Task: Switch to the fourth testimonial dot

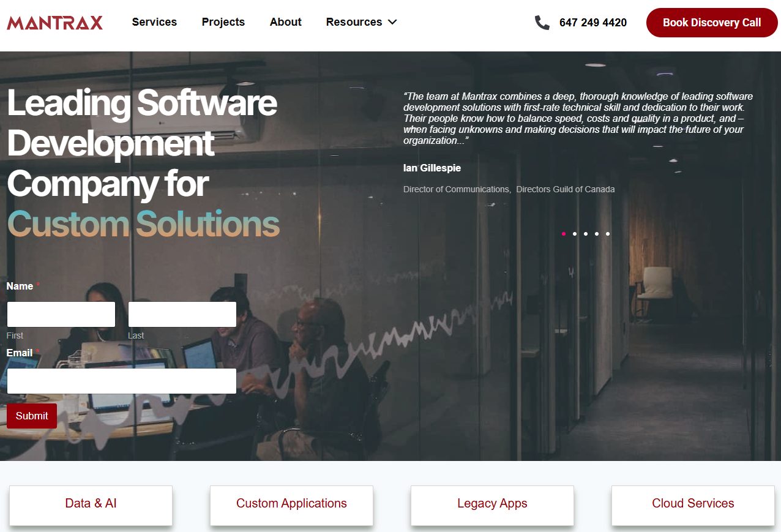Action: (x=597, y=234)
